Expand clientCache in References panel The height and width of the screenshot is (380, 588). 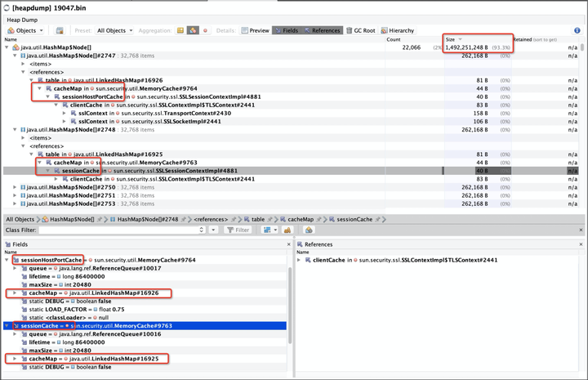click(299, 260)
